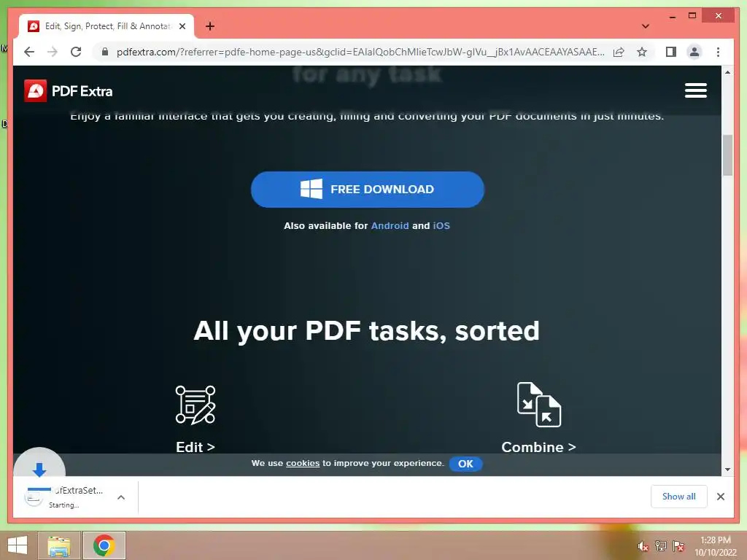
Task: Maximize the Chrome window
Action: (x=692, y=16)
